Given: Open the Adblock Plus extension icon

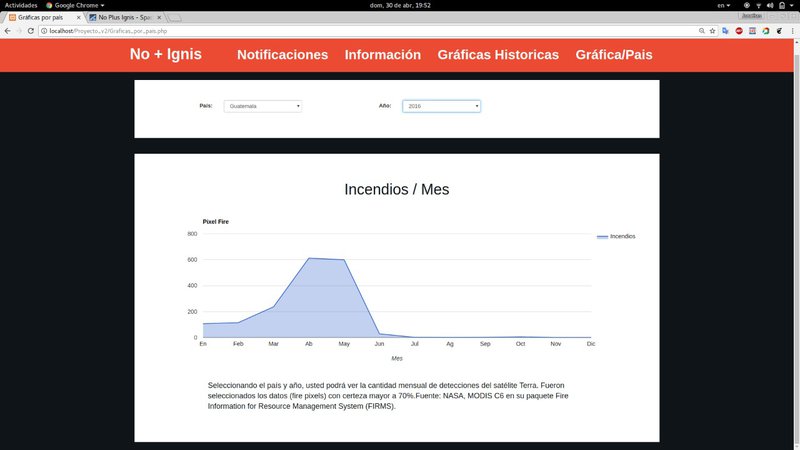Looking at the screenshot, I should [x=739, y=31].
